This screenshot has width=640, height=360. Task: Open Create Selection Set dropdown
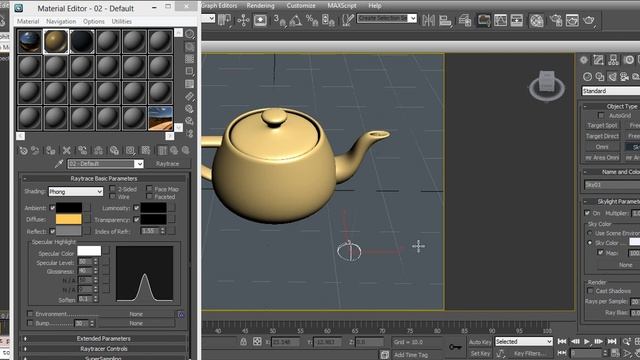pyautogui.click(x=387, y=18)
